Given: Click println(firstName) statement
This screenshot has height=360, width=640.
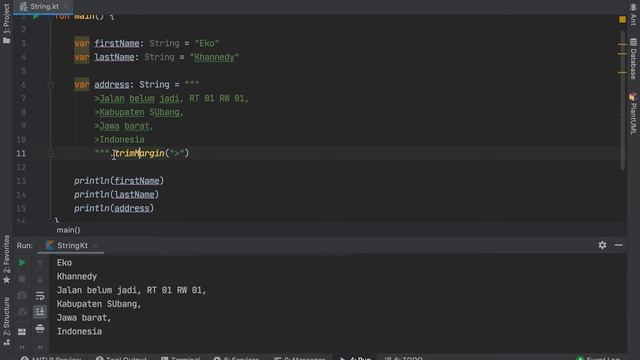Looking at the screenshot, I should coord(119,181).
